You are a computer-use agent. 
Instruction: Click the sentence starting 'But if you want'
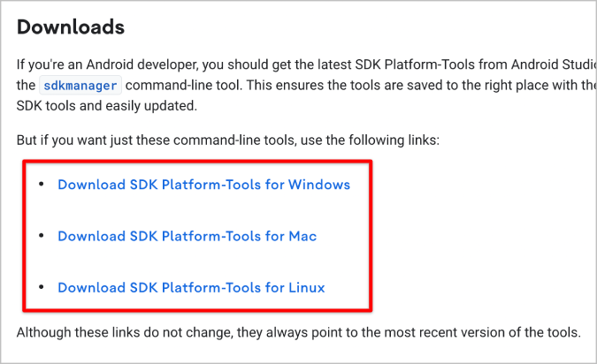click(227, 140)
